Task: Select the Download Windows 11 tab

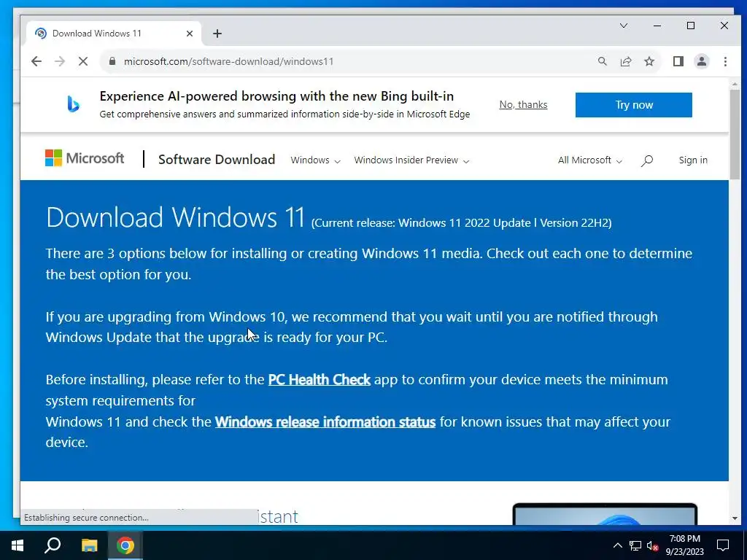Action: [x=114, y=34]
